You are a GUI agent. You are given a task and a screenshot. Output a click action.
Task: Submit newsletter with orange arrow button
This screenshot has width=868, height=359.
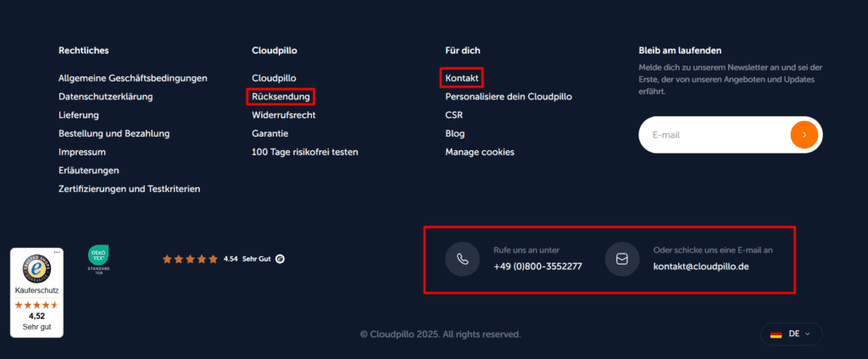tap(804, 134)
